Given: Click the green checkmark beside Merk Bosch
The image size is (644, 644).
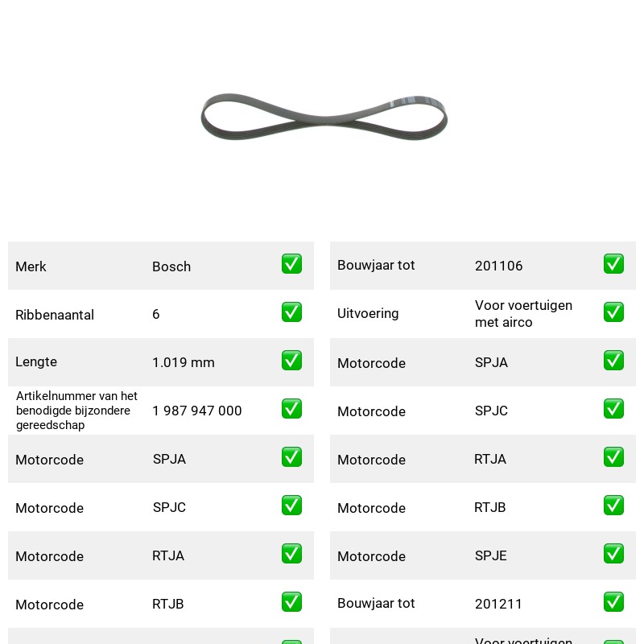Looking at the screenshot, I should 291,264.
